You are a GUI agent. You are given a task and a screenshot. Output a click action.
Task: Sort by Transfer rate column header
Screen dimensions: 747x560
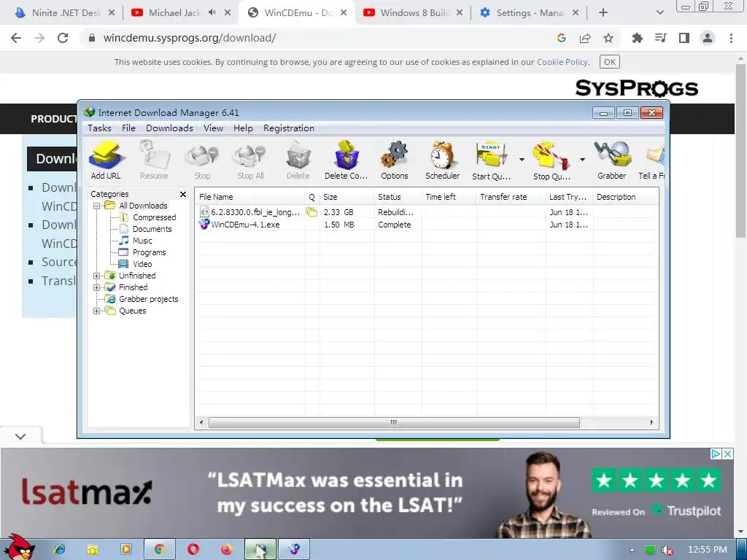(x=511, y=197)
